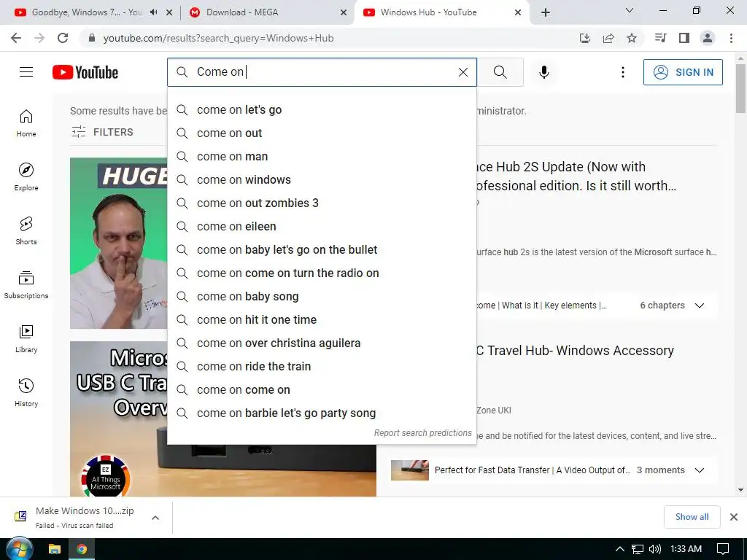Select suggestion 'come on man'
This screenshot has width=747, height=560.
coord(322,157)
